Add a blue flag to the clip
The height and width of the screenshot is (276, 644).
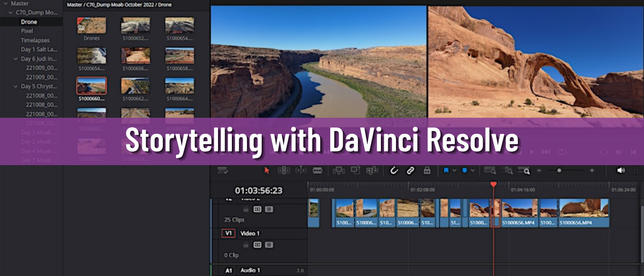(446, 170)
